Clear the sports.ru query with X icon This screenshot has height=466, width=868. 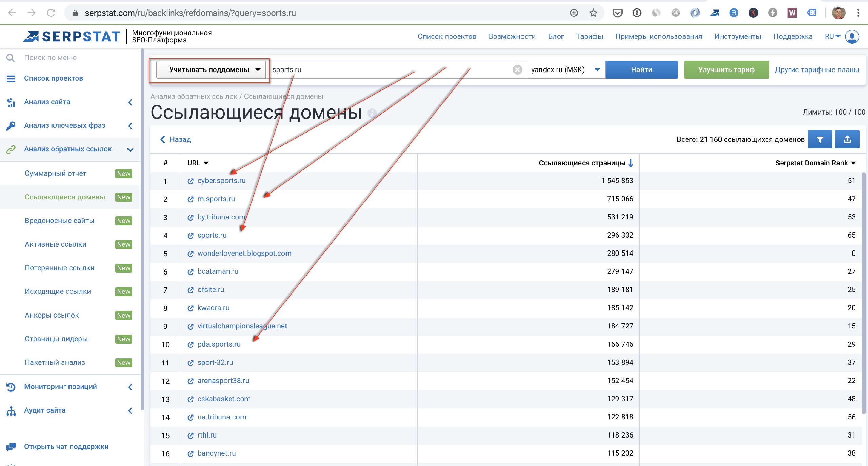tap(517, 70)
